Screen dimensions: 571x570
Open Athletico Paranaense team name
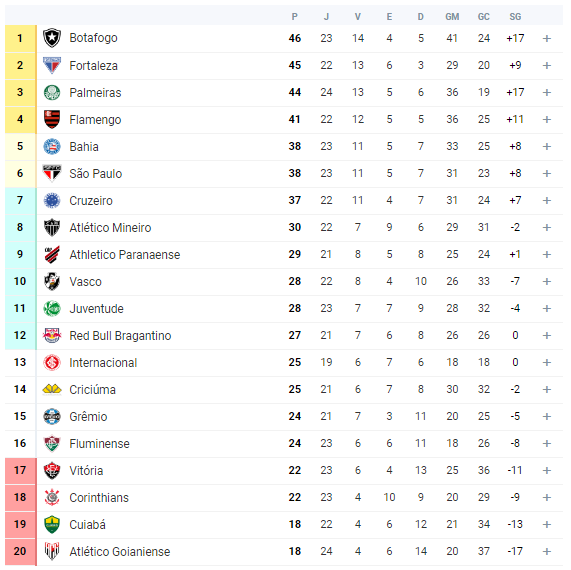point(125,255)
